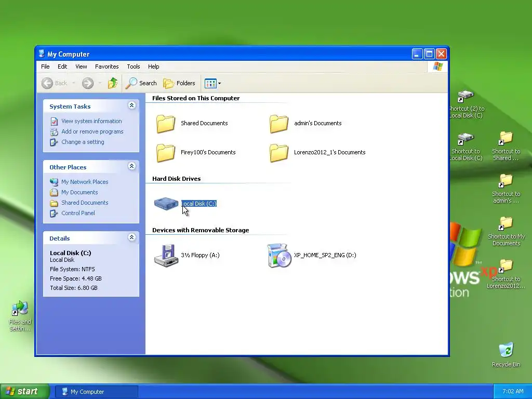This screenshot has height=399, width=532.
Task: Click My Computer taskbar button
Action: click(x=96, y=392)
